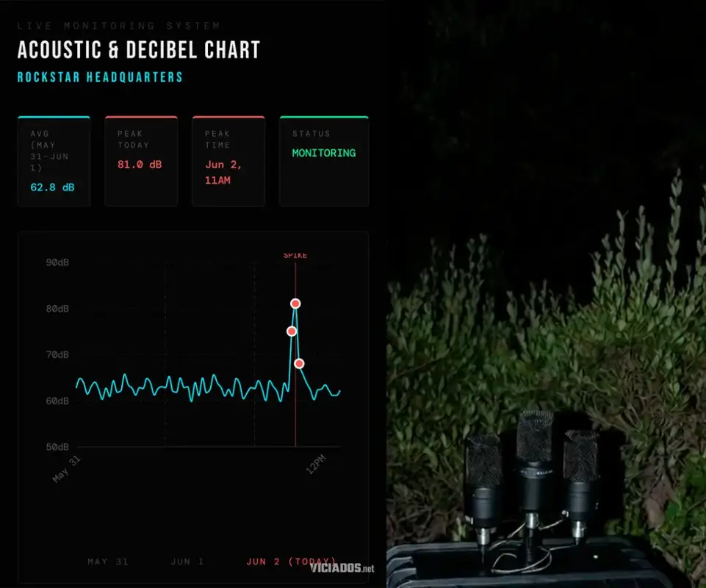Click the 70dB axis label
The height and width of the screenshot is (588, 706).
pos(57,354)
